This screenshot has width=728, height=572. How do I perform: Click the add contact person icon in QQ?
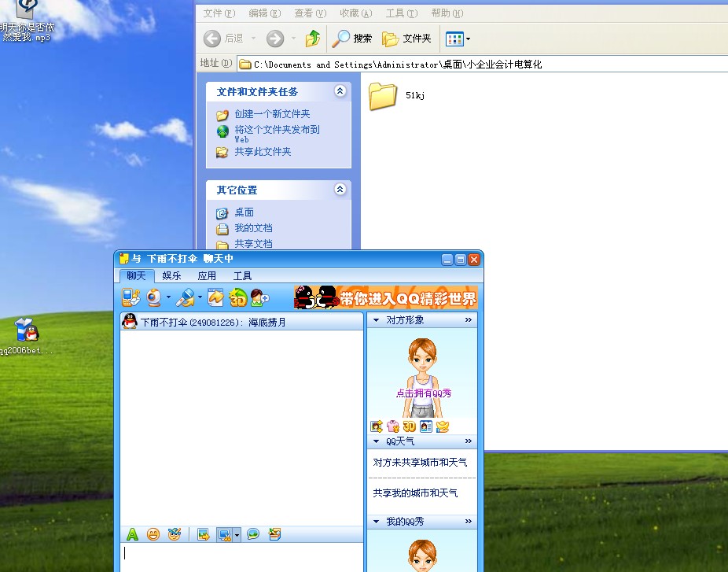click(259, 298)
